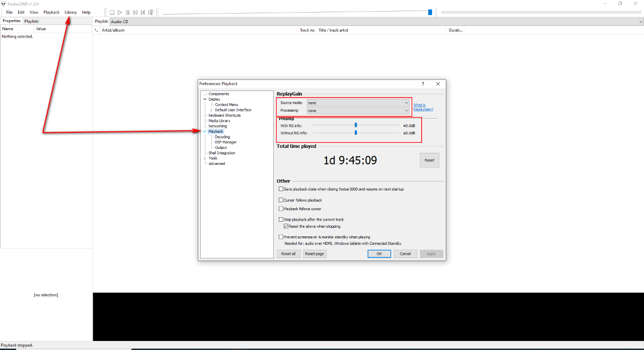Close the Preferences dialog with X

coord(438,84)
